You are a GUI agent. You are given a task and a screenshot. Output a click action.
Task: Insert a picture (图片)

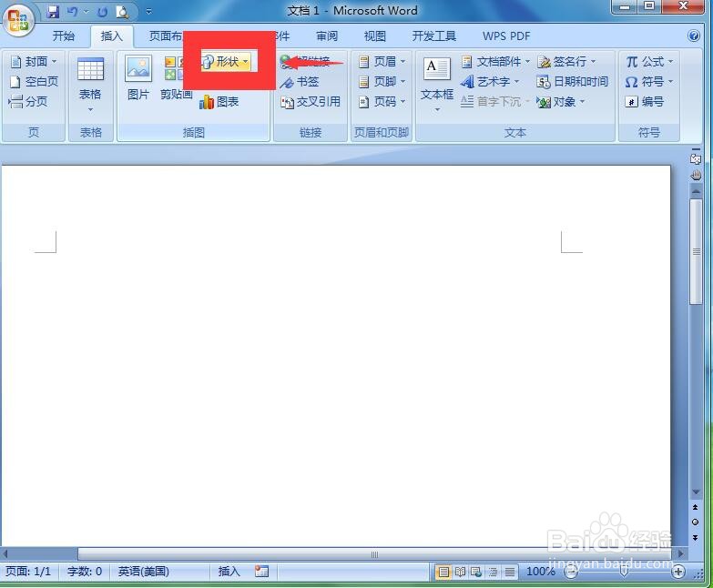[138, 77]
